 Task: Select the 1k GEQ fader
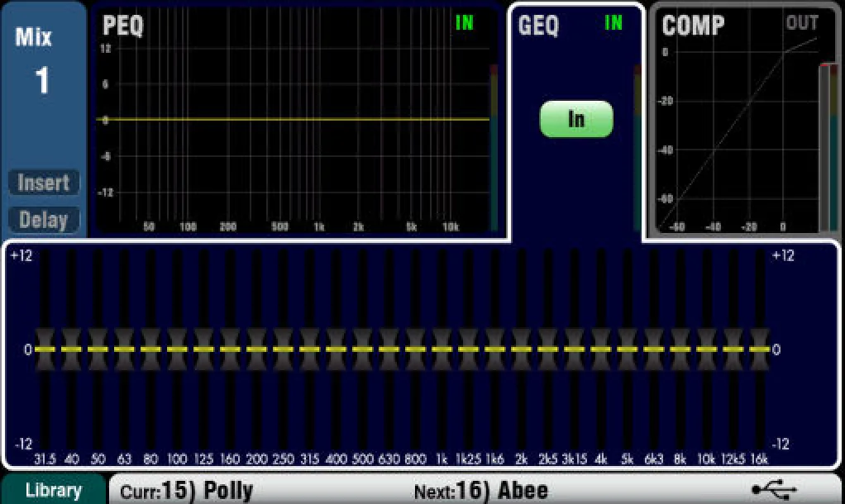442,349
